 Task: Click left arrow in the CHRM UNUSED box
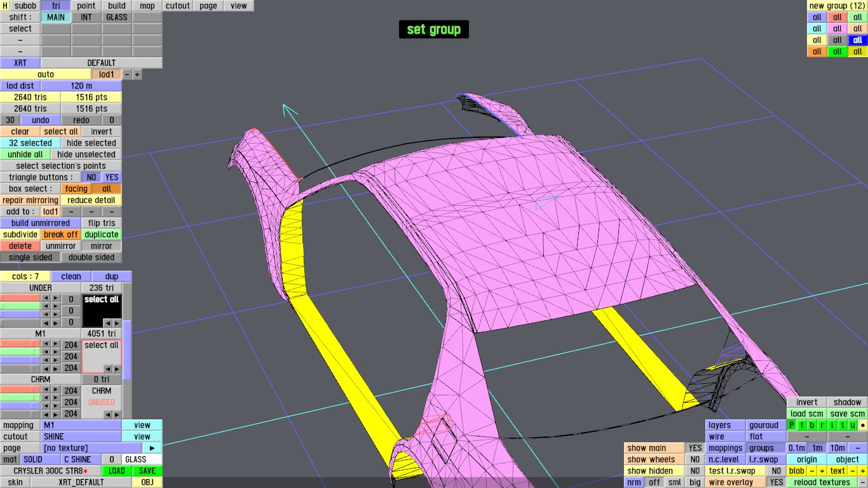107,414
